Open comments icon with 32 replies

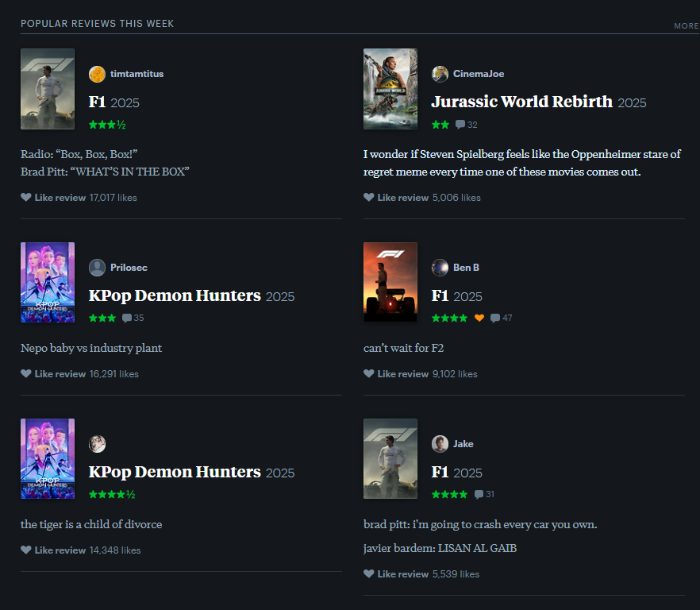[x=460, y=124]
